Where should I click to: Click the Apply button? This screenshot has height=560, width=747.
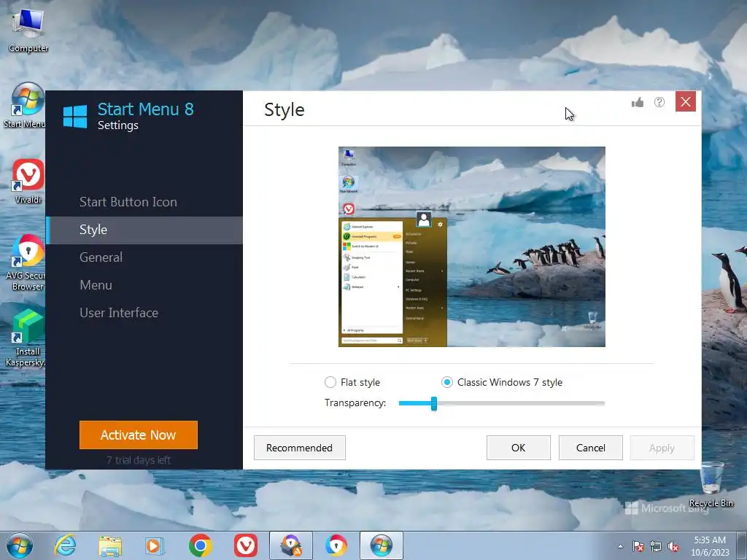[x=662, y=448]
